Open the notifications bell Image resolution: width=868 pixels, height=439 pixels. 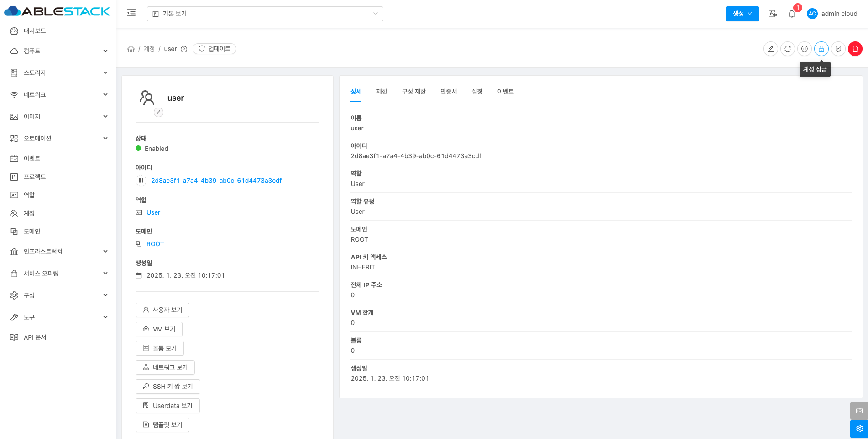791,14
